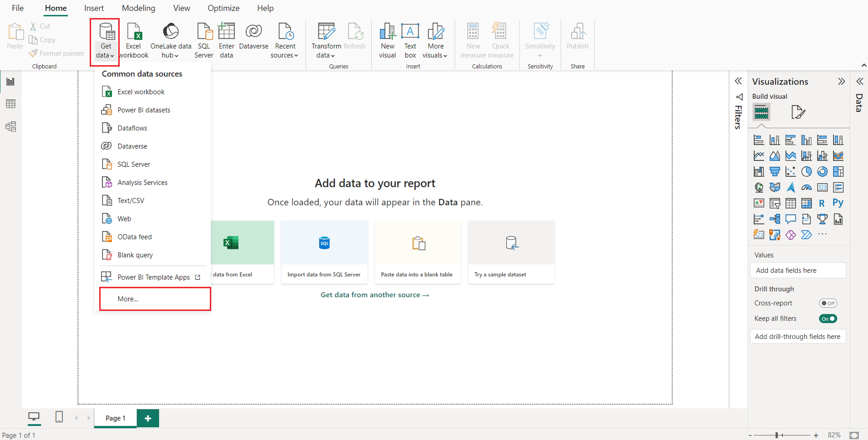Select SQL Server in data sources menu
Viewport: 868px width, 440px height.
pyautogui.click(x=153, y=164)
